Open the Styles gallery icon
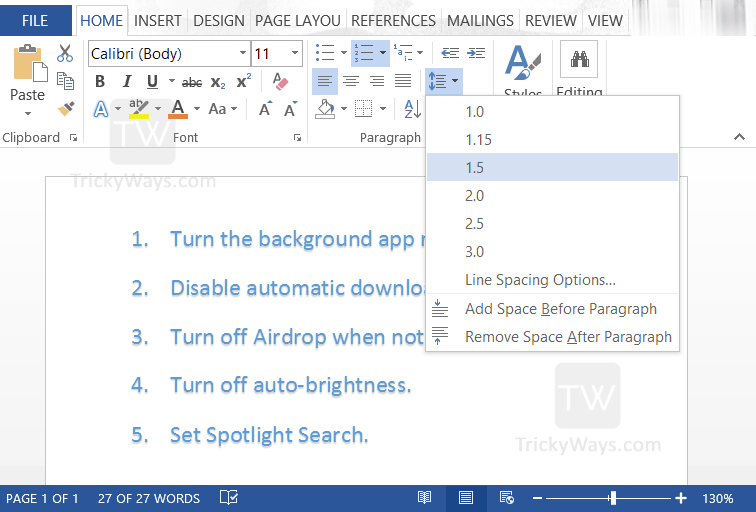756x512 pixels. (523, 63)
